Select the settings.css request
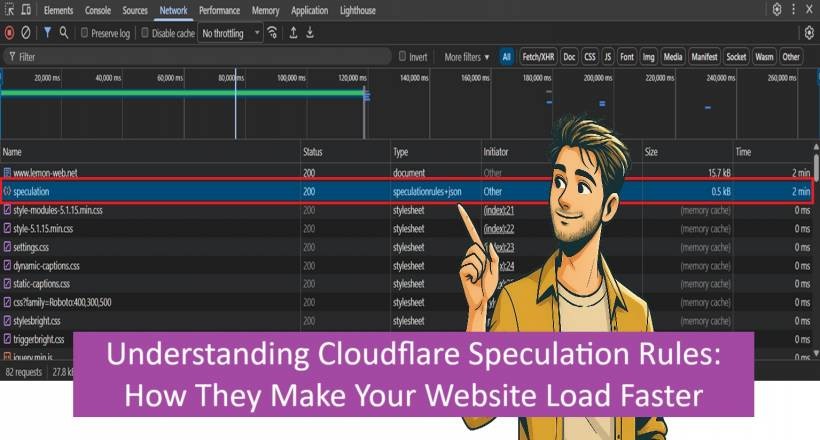The image size is (820, 440). click(x=406, y=247)
